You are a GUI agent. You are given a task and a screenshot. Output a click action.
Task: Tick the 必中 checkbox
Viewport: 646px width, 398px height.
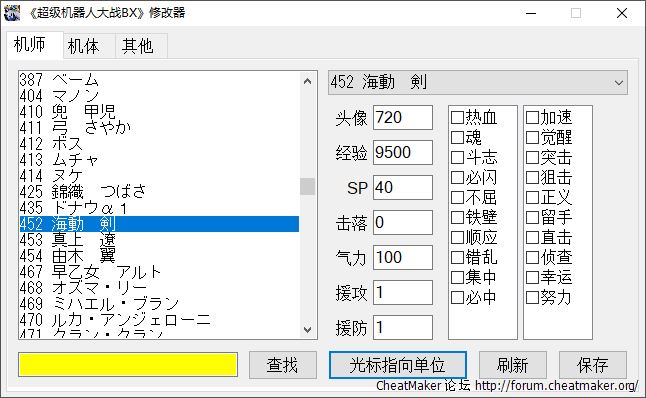(x=457, y=297)
